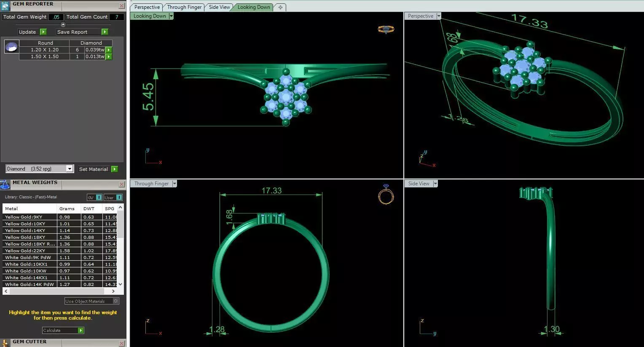Click the Save Report button
The height and width of the screenshot is (347, 644).
click(x=78, y=32)
